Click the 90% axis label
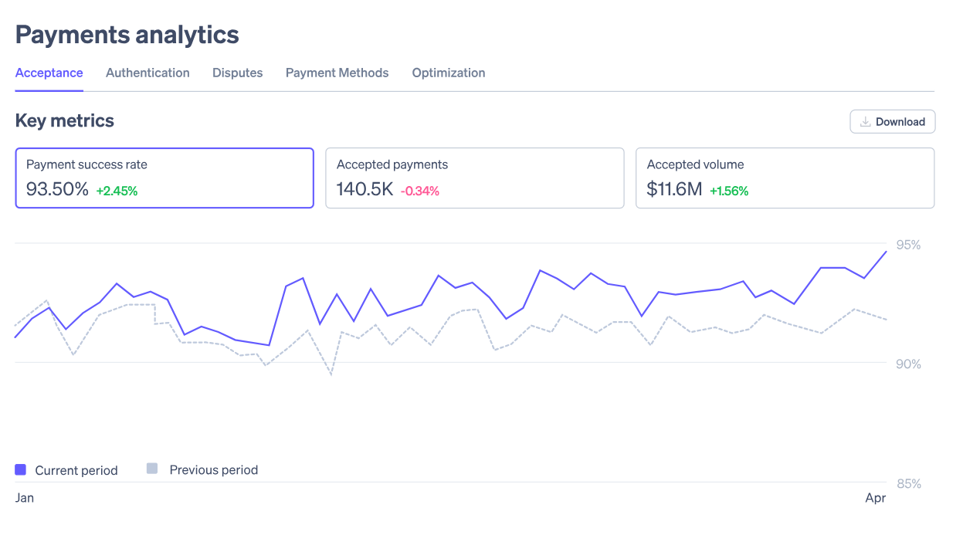 point(908,364)
